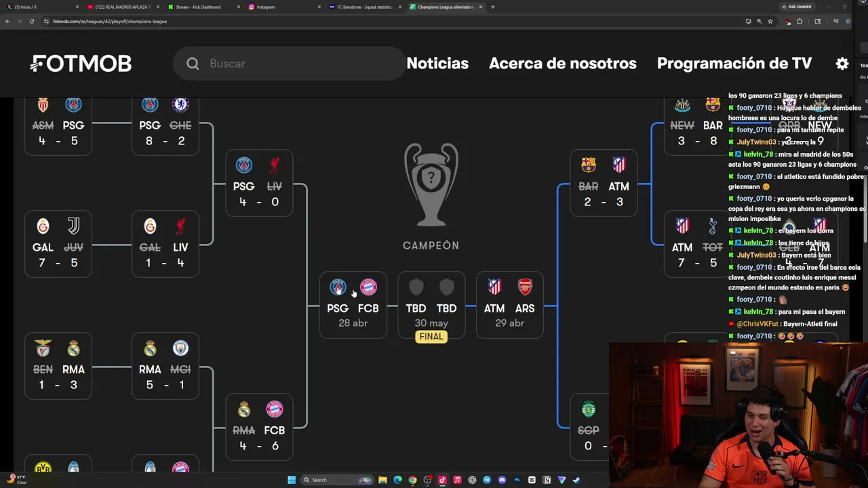Open the GAL vs LIV 1-4 tie
Image resolution: width=868 pixels, height=488 pixels.
(165, 244)
